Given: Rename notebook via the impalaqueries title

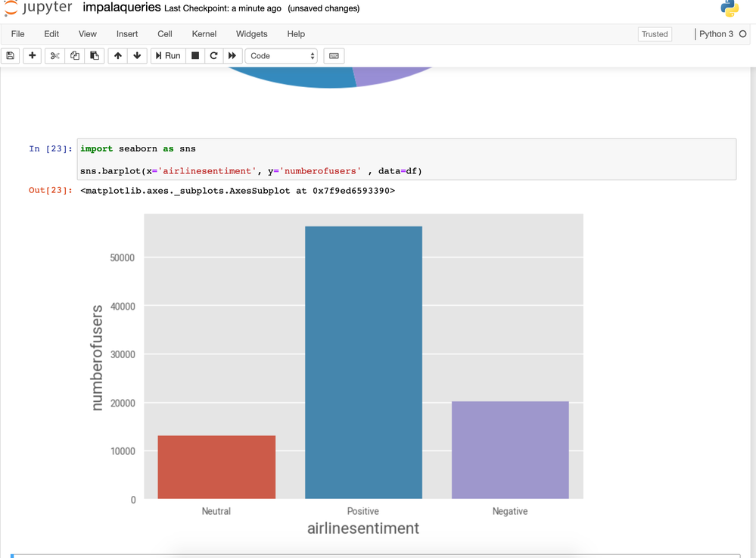Looking at the screenshot, I should tap(122, 8).
